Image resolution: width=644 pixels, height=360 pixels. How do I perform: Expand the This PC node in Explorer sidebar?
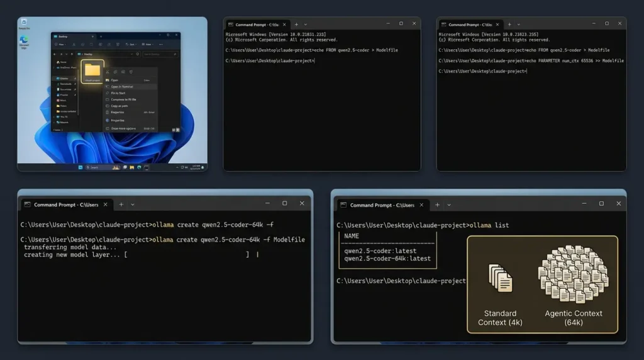tap(54, 116)
